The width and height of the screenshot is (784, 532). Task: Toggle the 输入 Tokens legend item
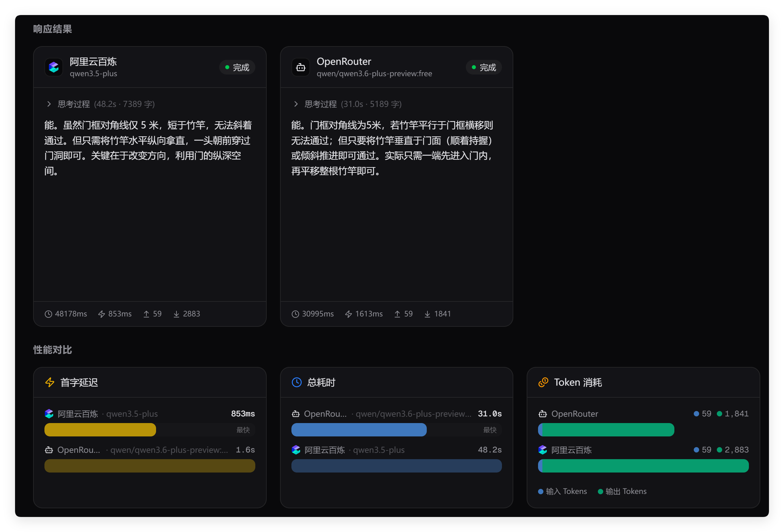tap(562, 491)
